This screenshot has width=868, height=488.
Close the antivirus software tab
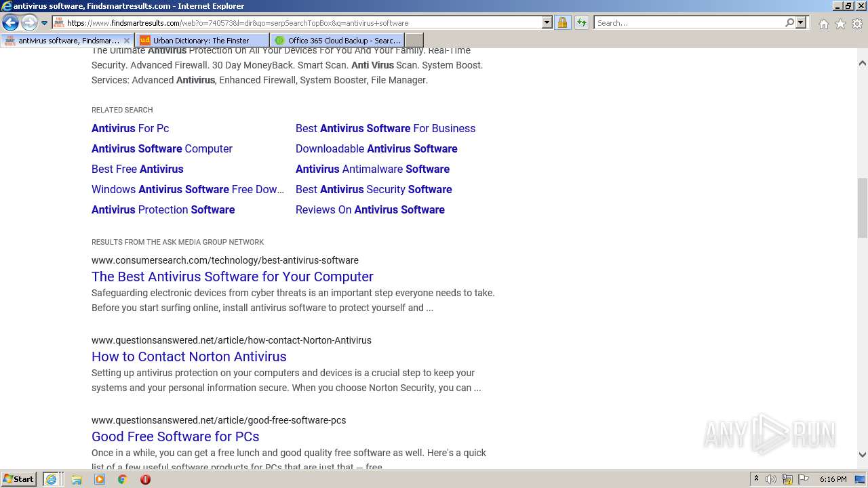(x=127, y=41)
